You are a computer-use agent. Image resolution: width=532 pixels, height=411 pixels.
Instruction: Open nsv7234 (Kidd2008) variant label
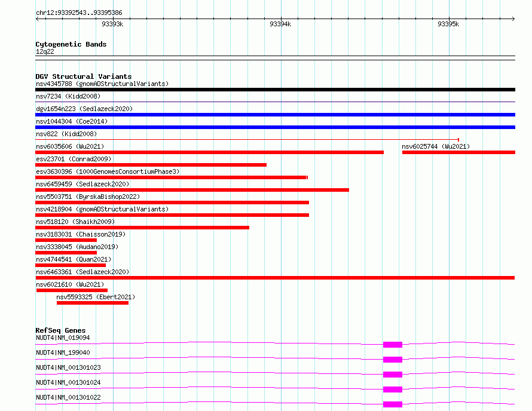pos(68,96)
